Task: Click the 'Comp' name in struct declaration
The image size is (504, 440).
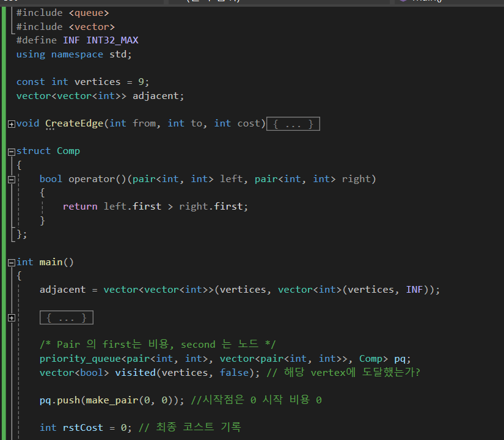Action: coord(68,151)
